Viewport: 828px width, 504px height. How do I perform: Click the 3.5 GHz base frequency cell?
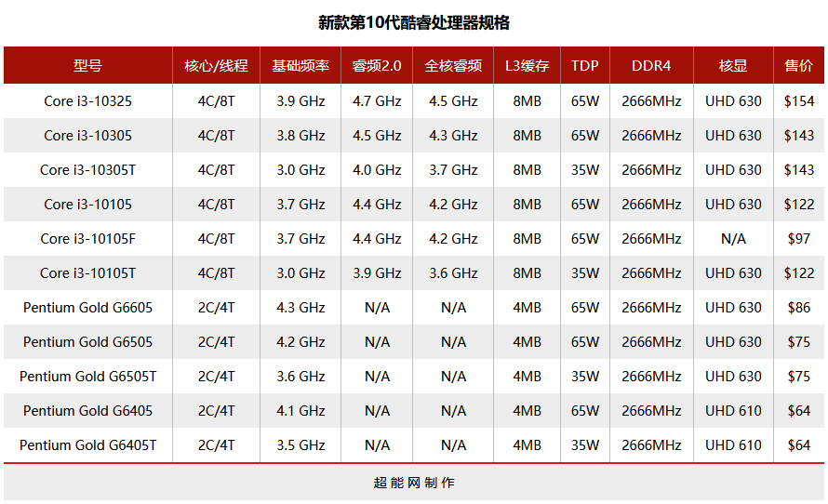point(300,444)
